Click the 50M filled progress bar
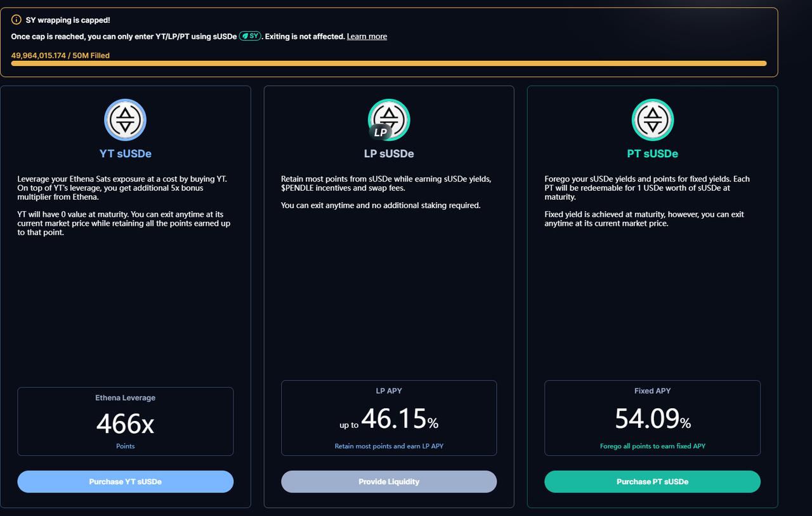This screenshot has width=812, height=516. point(389,63)
